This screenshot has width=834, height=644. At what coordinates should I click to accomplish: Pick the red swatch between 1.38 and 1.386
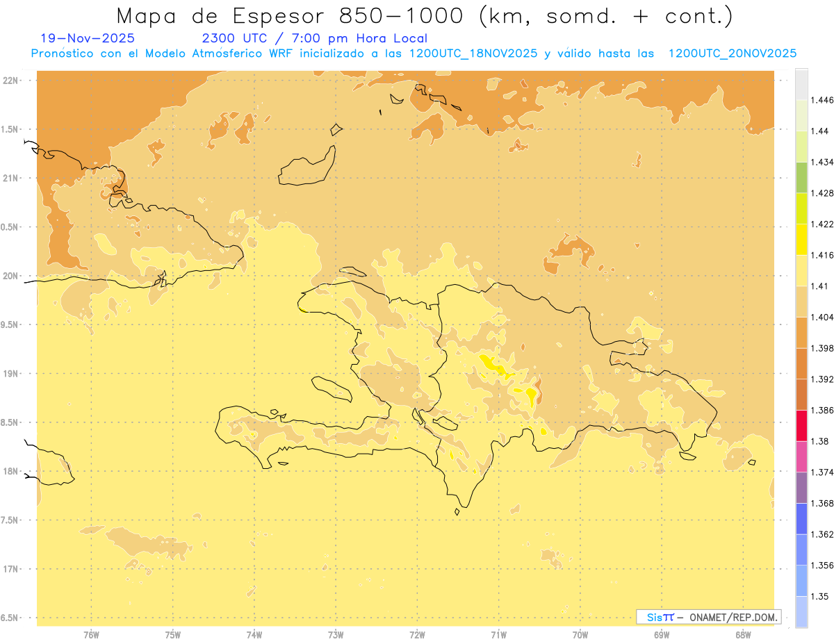[x=801, y=426]
